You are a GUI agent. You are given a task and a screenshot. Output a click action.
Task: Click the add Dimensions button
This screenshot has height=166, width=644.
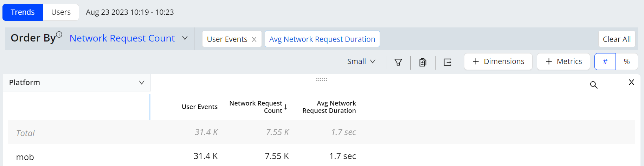click(498, 62)
